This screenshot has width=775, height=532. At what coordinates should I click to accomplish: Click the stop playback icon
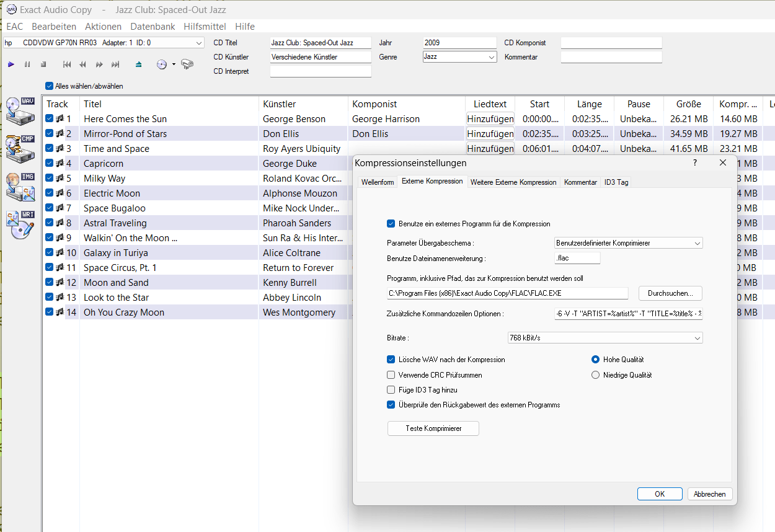coord(43,64)
